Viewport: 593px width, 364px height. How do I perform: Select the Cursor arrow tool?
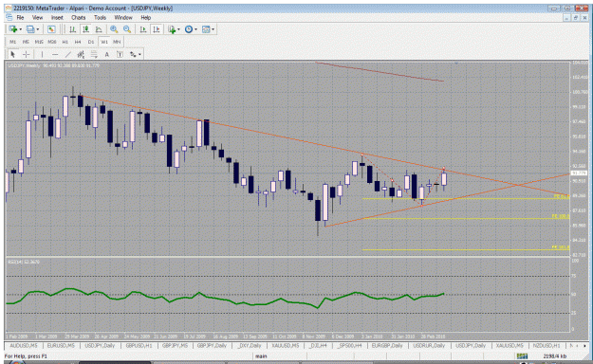pyautogui.click(x=13, y=54)
